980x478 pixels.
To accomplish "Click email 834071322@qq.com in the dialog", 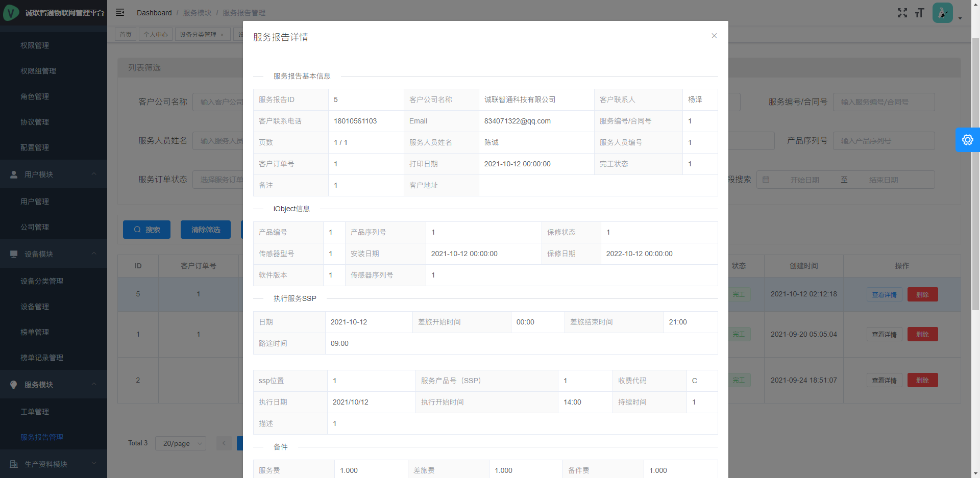I will point(517,121).
